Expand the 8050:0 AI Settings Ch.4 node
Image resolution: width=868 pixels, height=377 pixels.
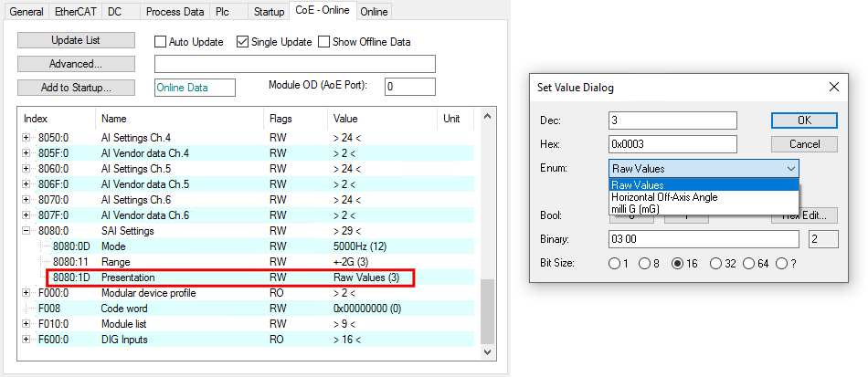coord(26,138)
